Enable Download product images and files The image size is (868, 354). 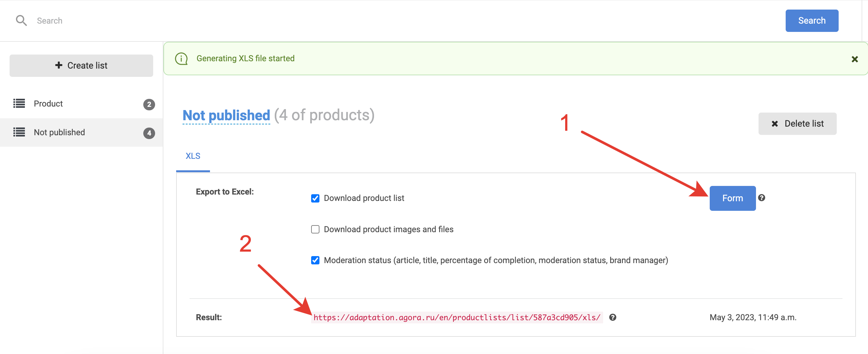pos(315,229)
